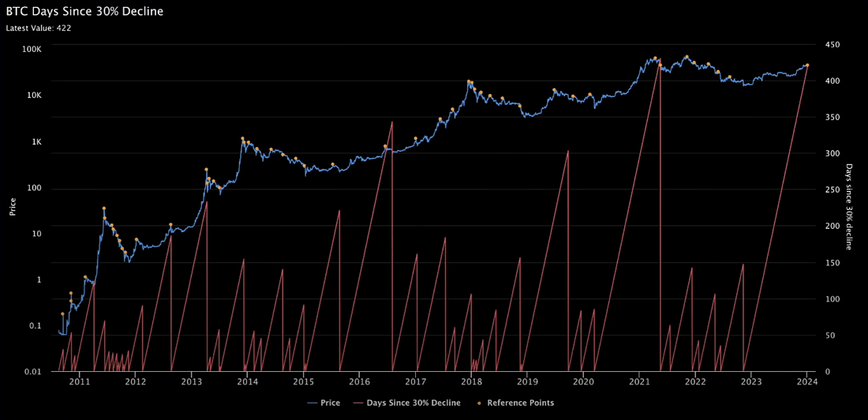Click the vertical Price axis title
Viewport: 868px width, 420px height.
(12, 208)
